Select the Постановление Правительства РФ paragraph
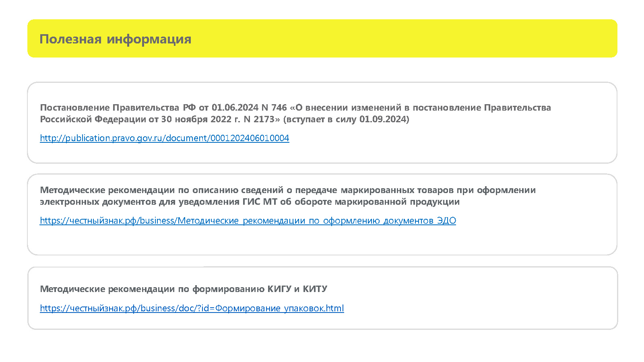The height and width of the screenshot is (362, 644). click(x=295, y=113)
